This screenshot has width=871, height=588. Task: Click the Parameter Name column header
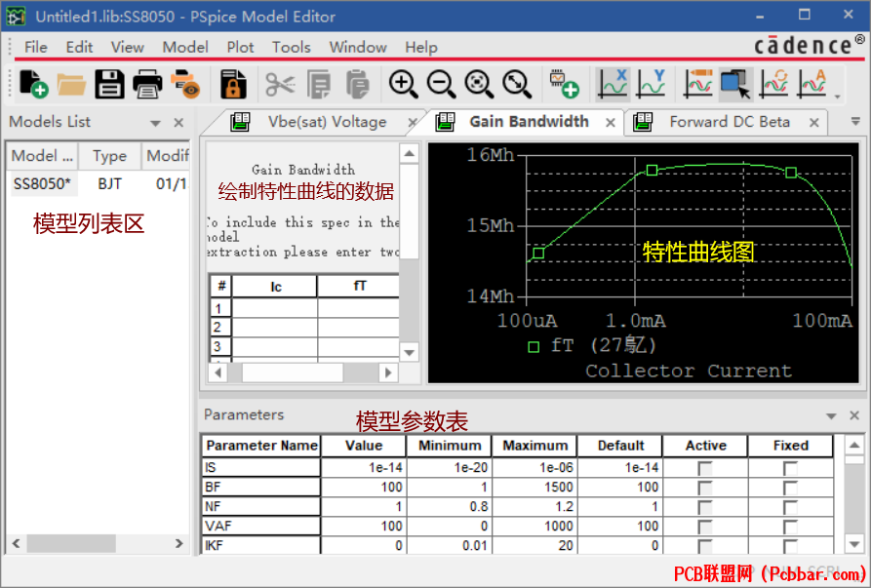tap(261, 446)
